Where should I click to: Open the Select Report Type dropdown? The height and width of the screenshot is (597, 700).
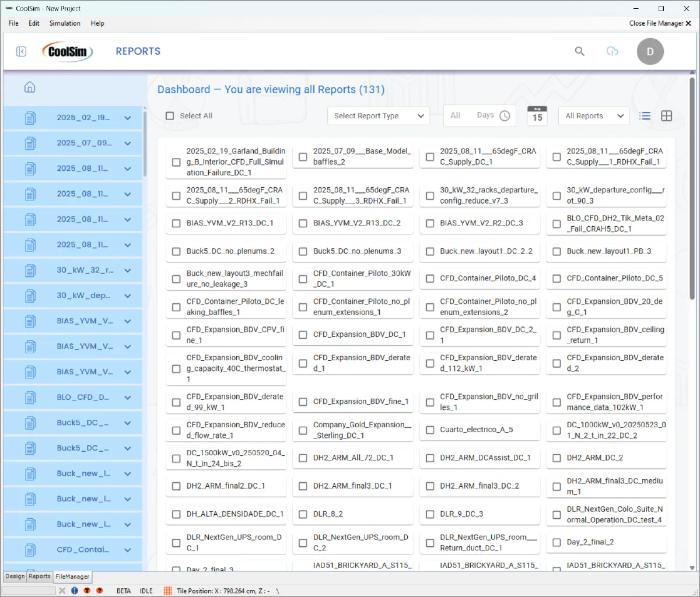(378, 116)
